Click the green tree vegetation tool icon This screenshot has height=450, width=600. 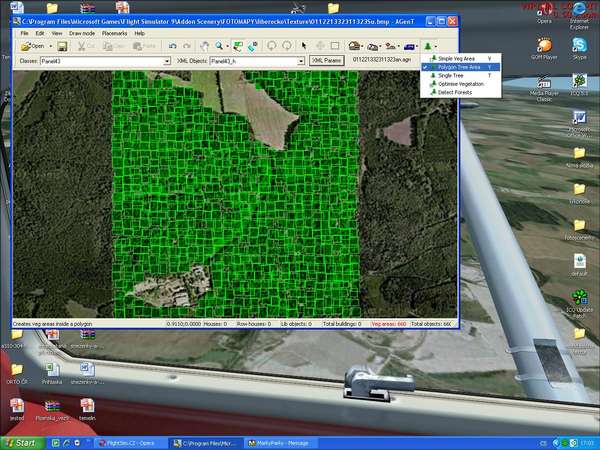click(x=427, y=46)
